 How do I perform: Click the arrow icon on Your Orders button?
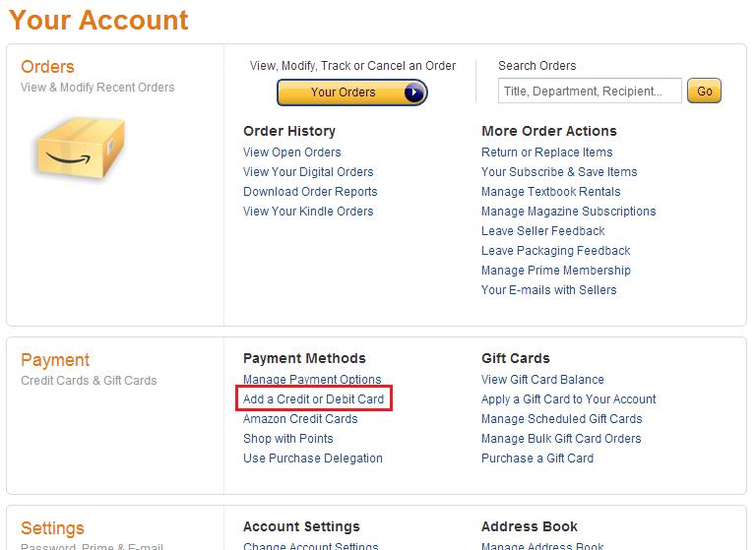[414, 92]
